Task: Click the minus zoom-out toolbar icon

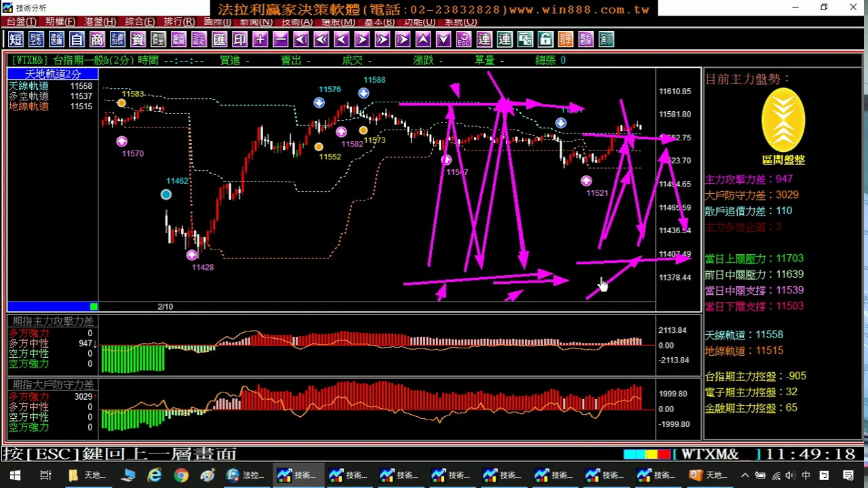Action: click(280, 39)
